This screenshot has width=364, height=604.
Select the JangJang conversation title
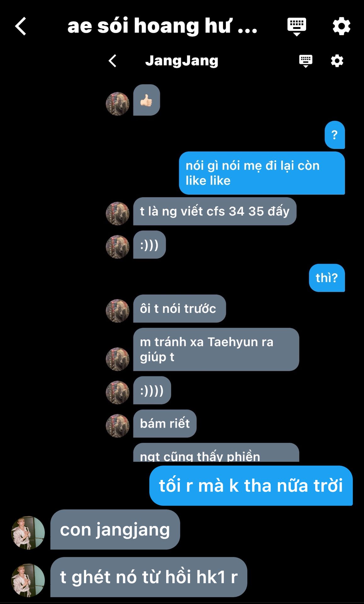(182, 61)
